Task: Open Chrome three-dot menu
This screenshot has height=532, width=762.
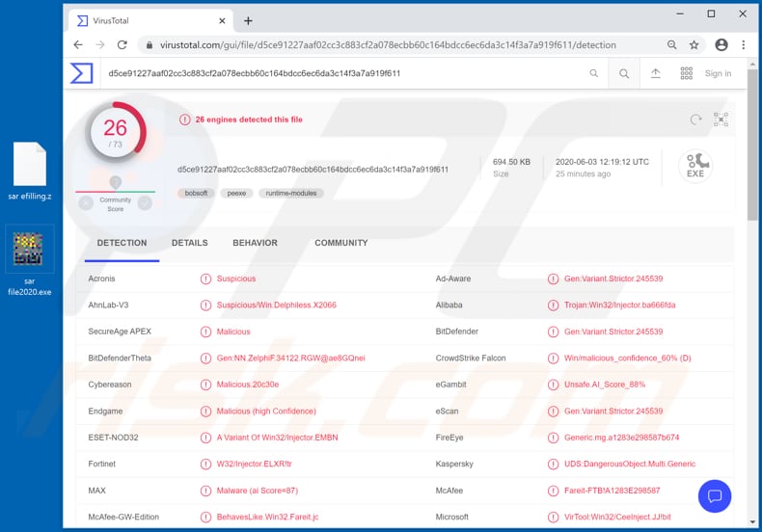Action: point(743,44)
